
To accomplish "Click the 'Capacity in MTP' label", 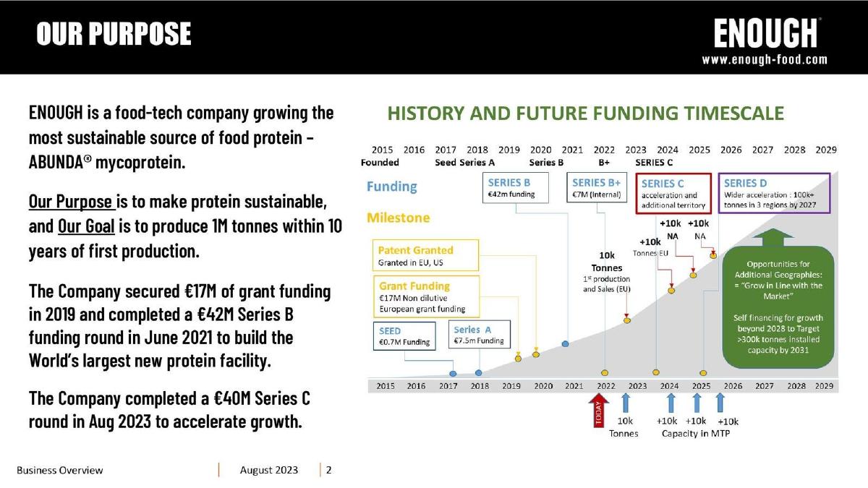I will [695, 434].
